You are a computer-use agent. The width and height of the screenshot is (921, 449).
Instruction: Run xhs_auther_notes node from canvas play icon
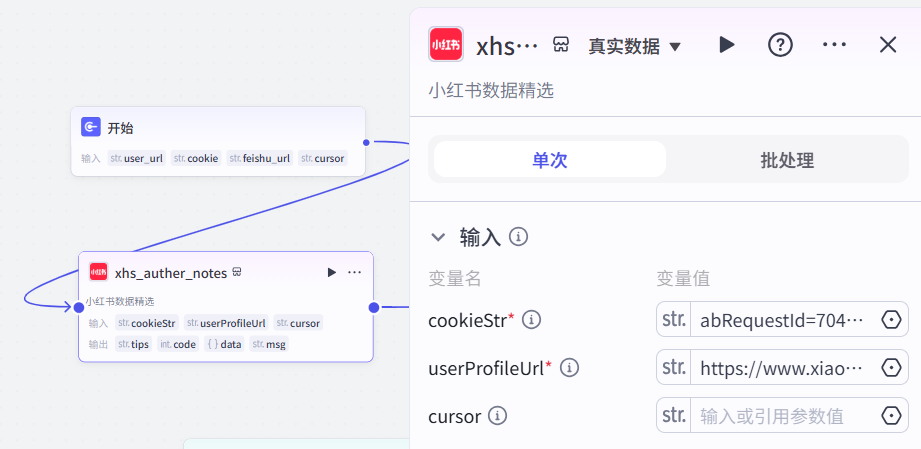tap(332, 272)
